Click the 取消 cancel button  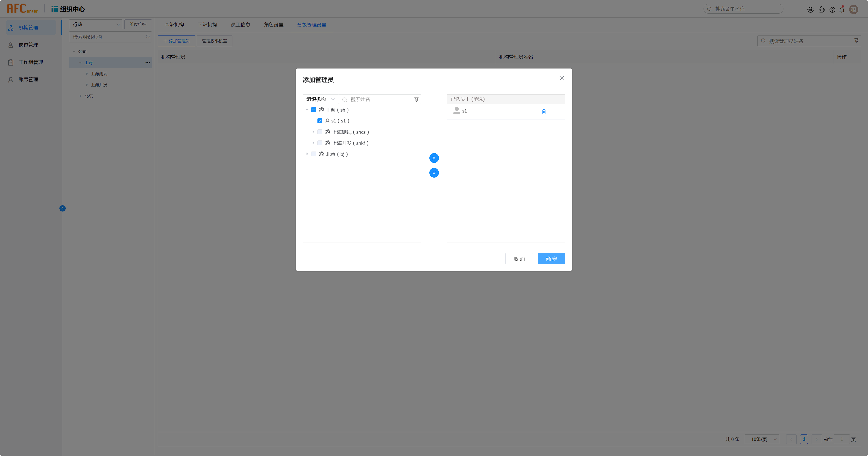519,259
